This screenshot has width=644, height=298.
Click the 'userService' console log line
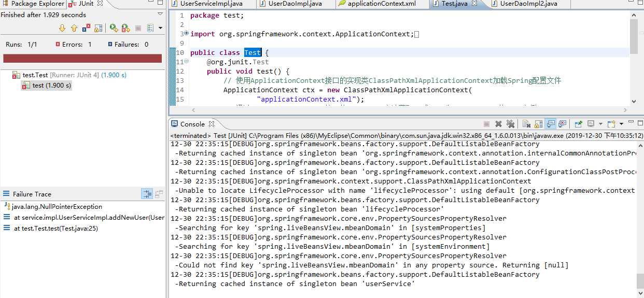[x=295, y=284]
